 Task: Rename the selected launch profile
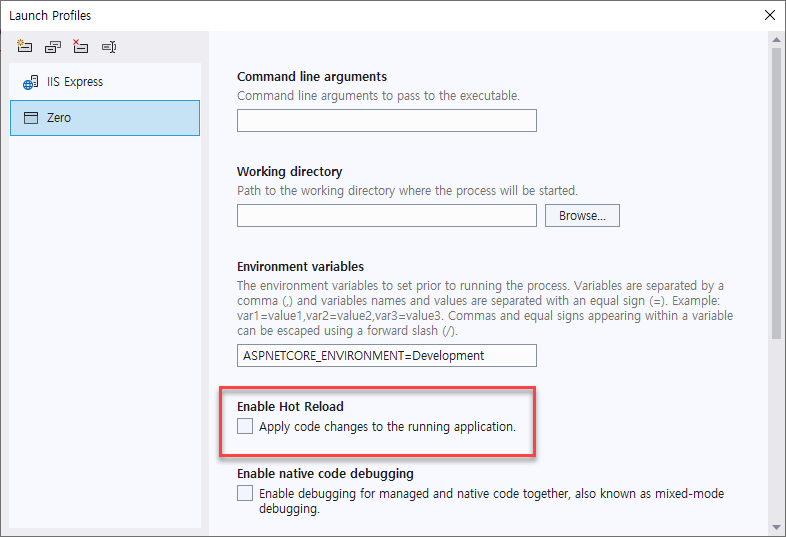pyautogui.click(x=109, y=46)
